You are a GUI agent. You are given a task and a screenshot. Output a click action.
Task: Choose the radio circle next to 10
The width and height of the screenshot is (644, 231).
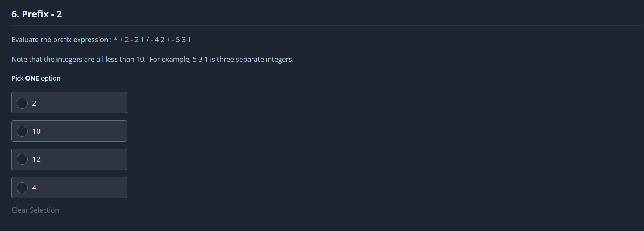[x=22, y=131]
